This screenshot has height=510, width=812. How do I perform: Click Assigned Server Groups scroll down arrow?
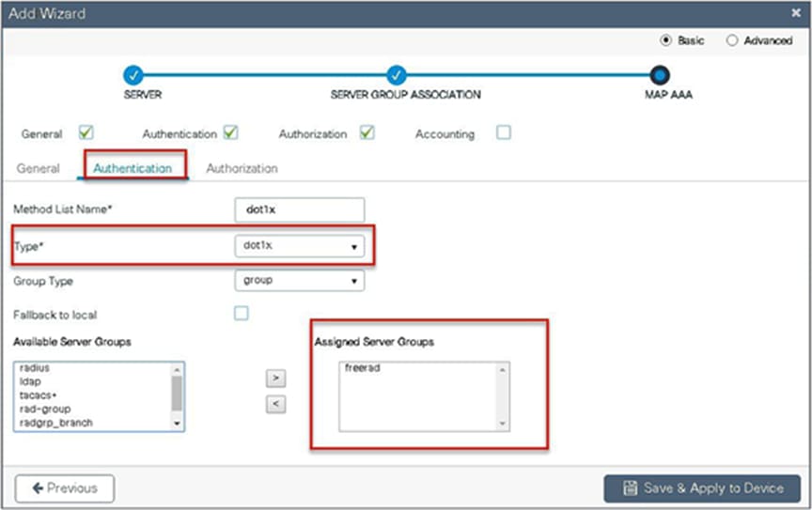502,424
